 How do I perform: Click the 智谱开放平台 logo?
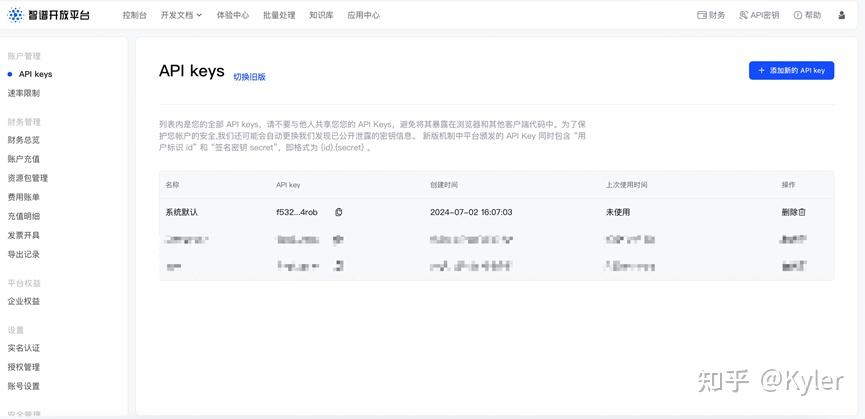point(48,15)
